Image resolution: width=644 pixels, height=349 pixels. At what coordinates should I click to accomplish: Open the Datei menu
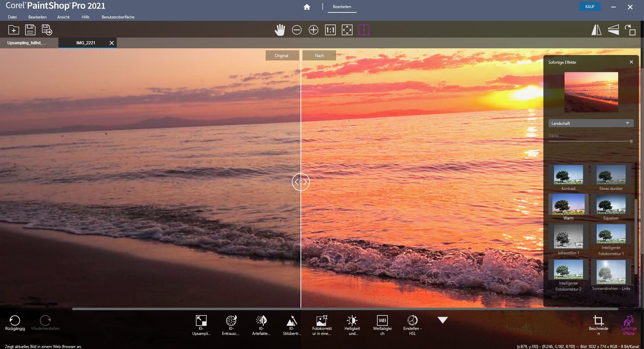click(x=12, y=17)
